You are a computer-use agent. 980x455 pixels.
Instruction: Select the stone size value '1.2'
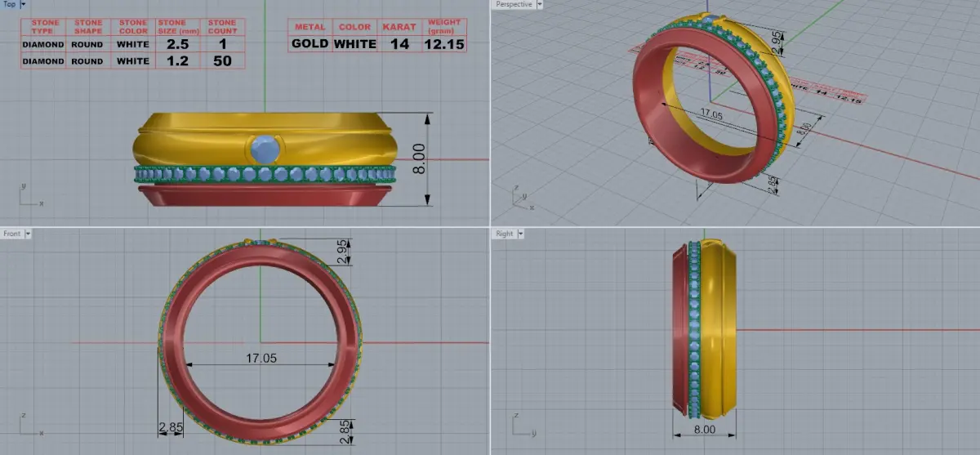click(x=178, y=60)
